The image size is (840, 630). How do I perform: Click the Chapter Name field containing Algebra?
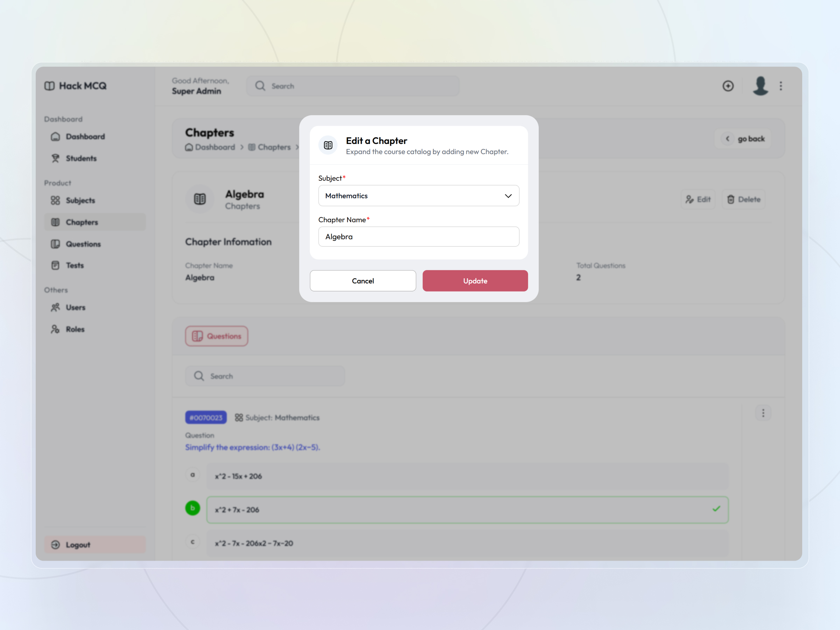coord(419,236)
